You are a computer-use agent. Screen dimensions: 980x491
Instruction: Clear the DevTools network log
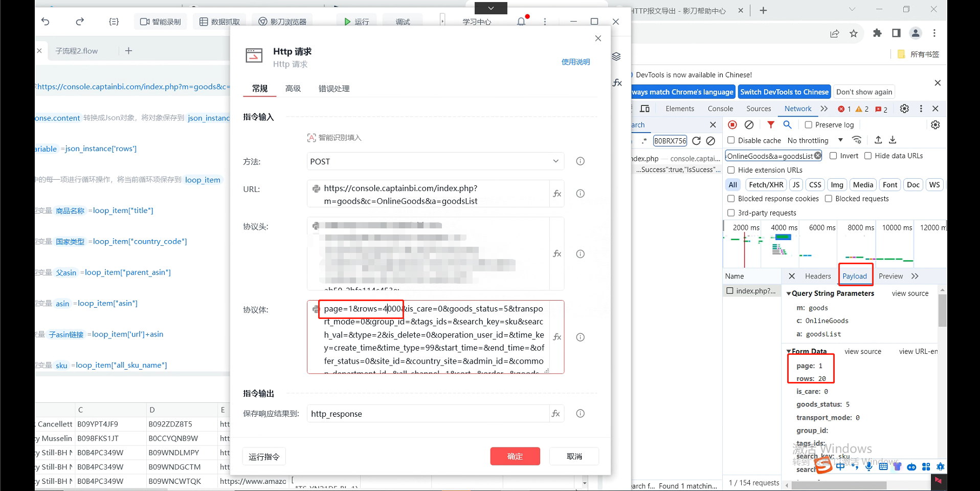click(x=749, y=124)
